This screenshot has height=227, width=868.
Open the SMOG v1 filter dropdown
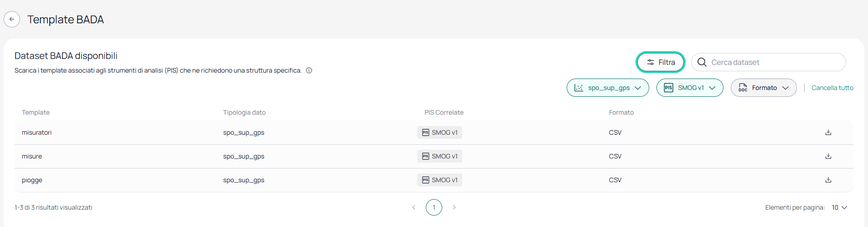click(x=690, y=88)
